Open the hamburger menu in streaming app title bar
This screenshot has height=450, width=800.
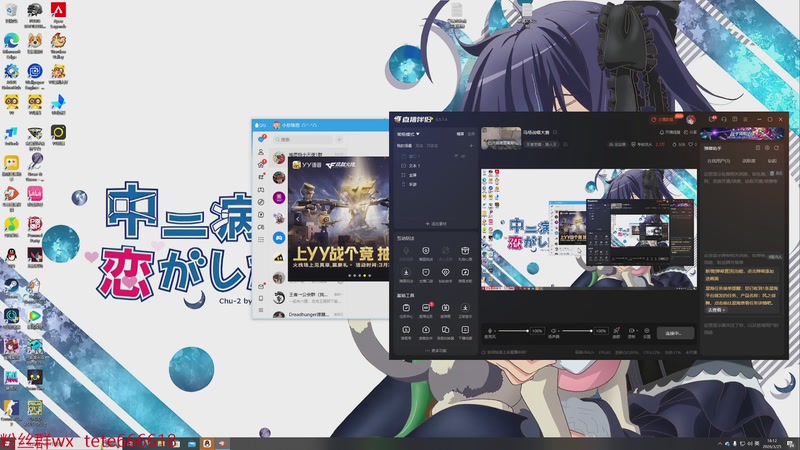click(745, 119)
